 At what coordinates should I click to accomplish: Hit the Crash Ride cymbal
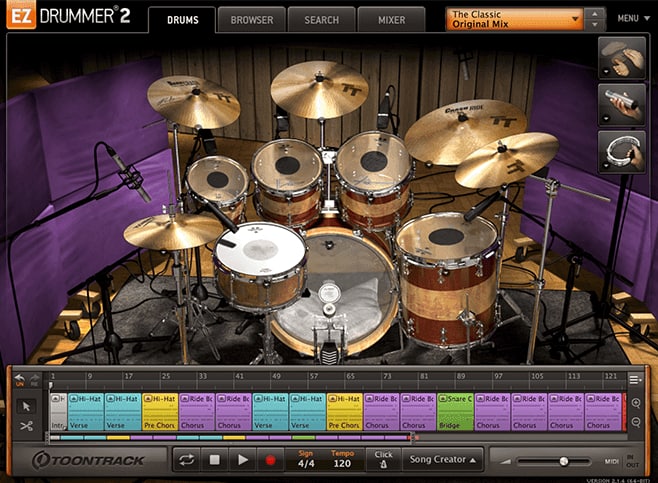465,130
